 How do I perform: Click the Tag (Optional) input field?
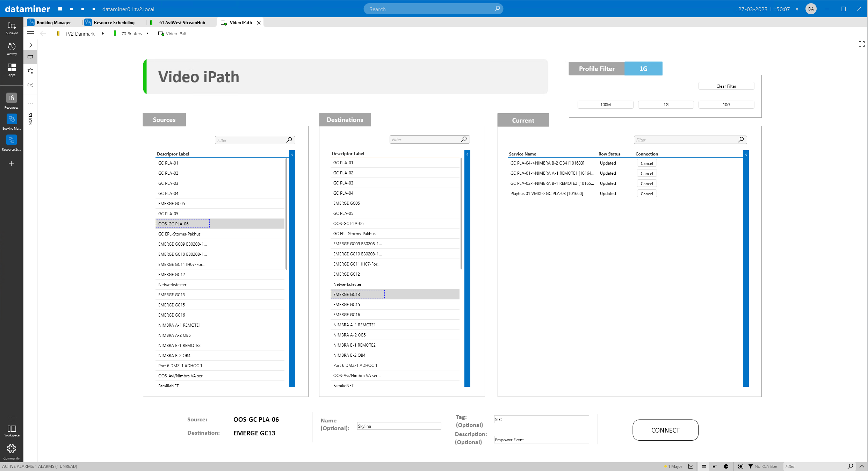541,419
